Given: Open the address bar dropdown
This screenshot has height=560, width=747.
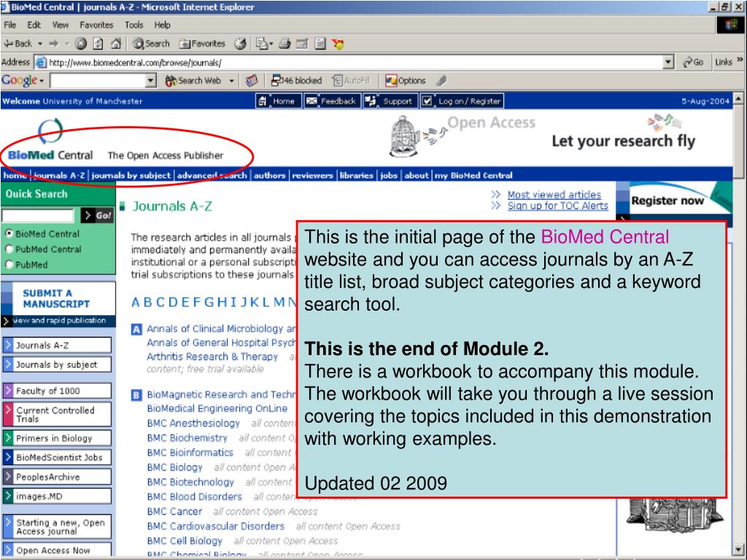Looking at the screenshot, I should point(668,63).
